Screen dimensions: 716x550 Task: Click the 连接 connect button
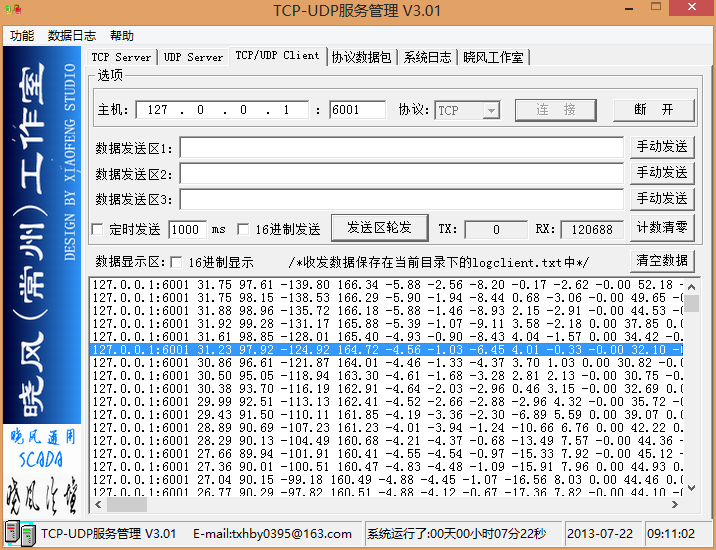[x=556, y=110]
